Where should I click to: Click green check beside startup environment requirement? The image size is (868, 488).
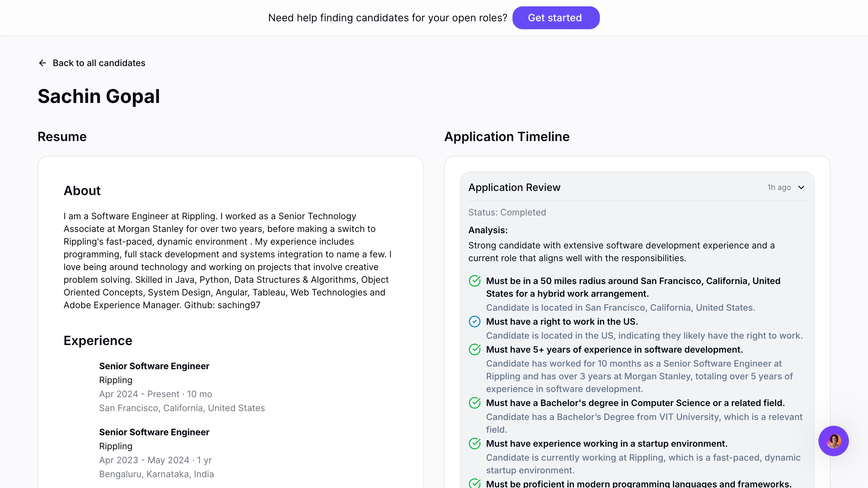474,444
